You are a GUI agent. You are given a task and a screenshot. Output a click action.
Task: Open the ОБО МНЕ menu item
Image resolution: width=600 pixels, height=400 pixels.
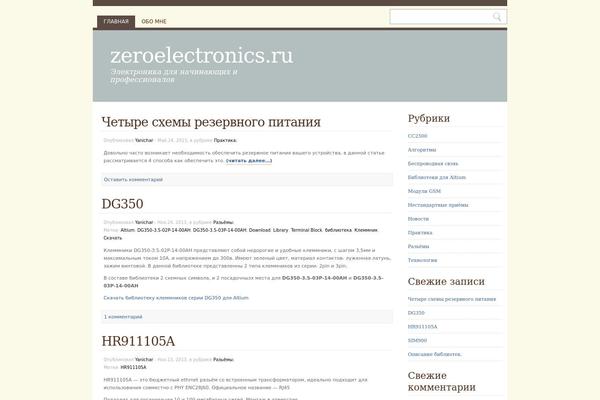(154, 21)
